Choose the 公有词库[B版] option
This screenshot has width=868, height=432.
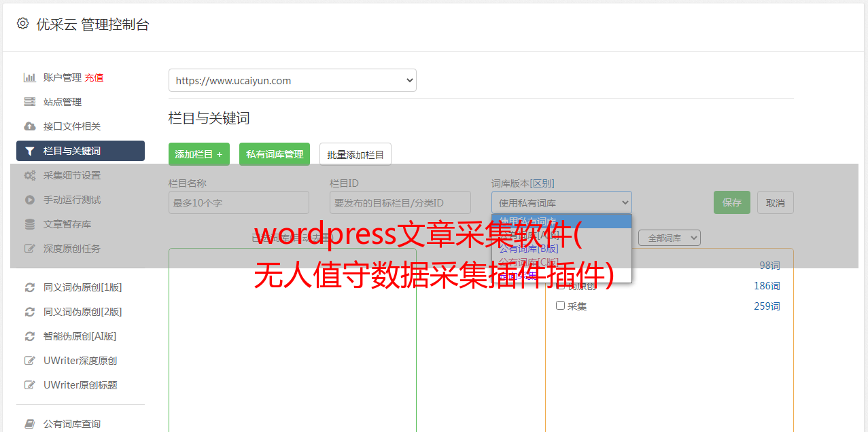[x=561, y=249]
